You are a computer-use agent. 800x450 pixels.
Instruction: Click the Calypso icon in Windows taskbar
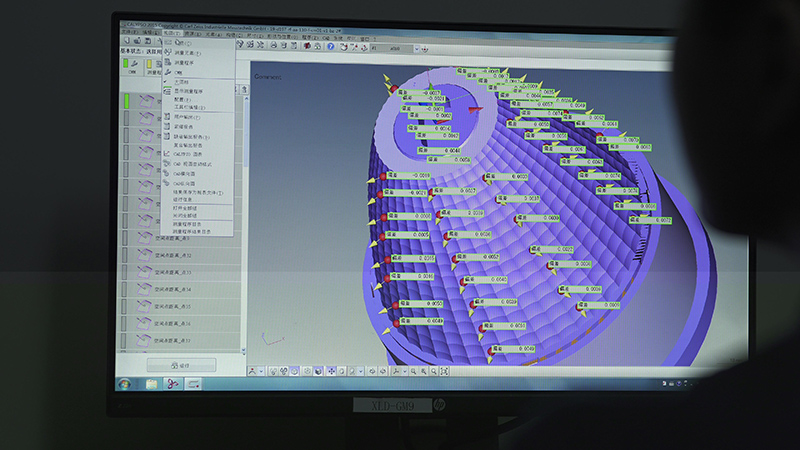pyautogui.click(x=172, y=384)
